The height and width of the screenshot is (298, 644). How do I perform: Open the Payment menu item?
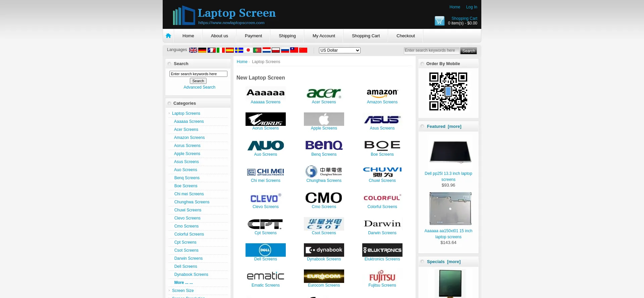click(x=253, y=36)
